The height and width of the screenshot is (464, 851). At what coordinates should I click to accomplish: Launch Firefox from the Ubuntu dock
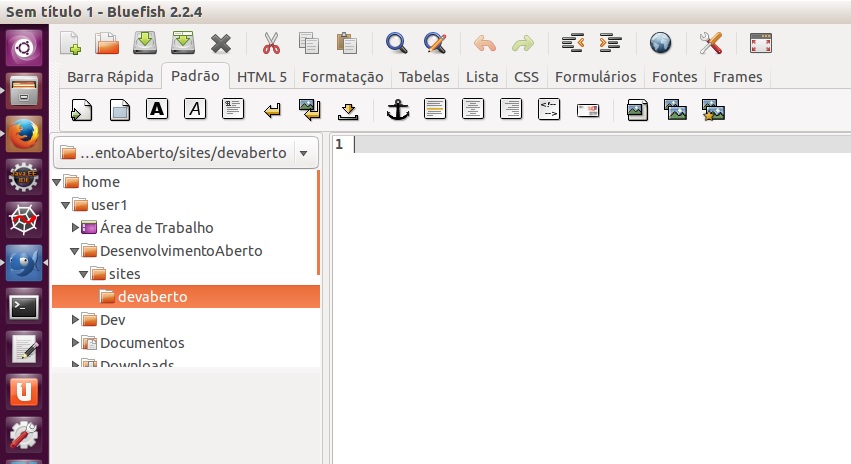tap(24, 132)
